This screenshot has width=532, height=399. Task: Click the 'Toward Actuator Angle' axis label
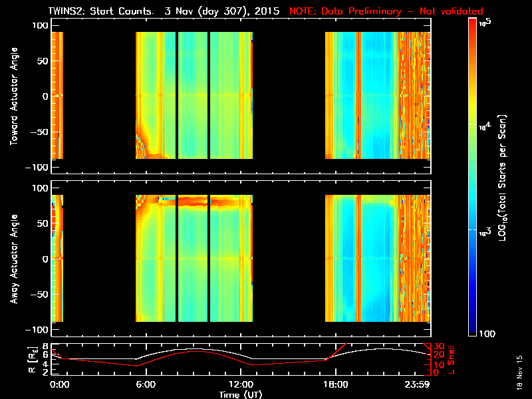tap(13, 96)
